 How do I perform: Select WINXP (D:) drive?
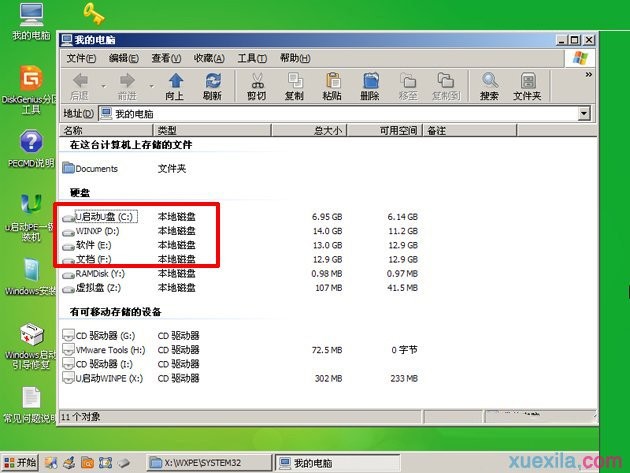91,231
